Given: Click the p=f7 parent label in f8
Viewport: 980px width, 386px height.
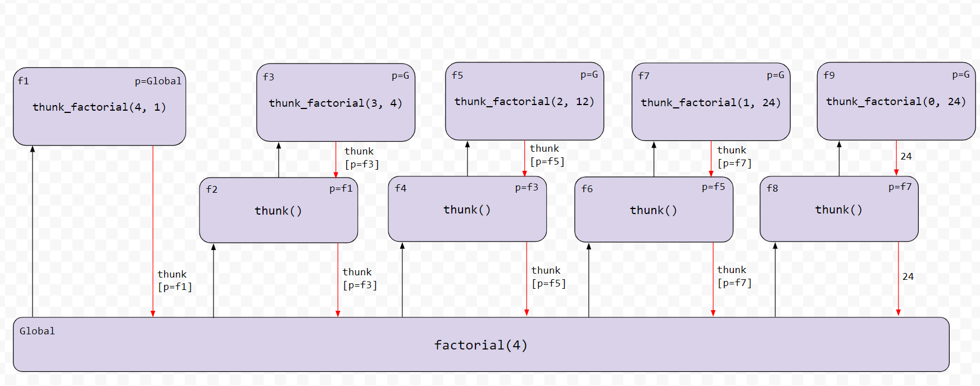Looking at the screenshot, I should (x=900, y=187).
